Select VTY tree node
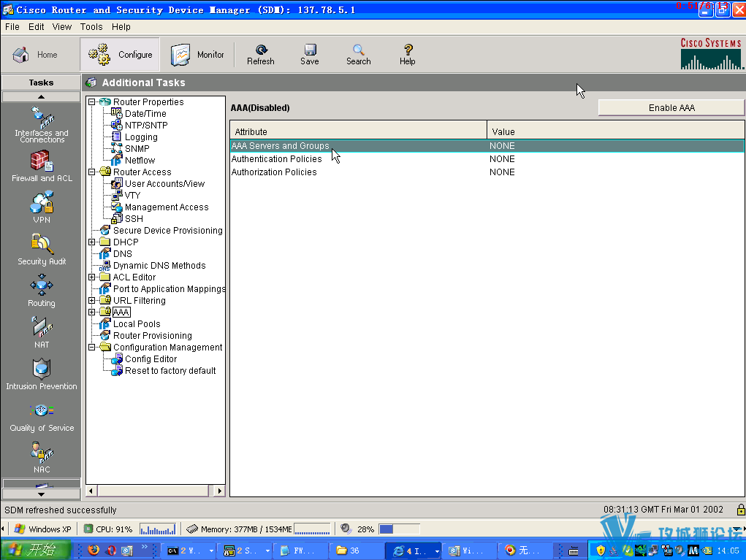The image size is (746, 560). click(x=132, y=196)
